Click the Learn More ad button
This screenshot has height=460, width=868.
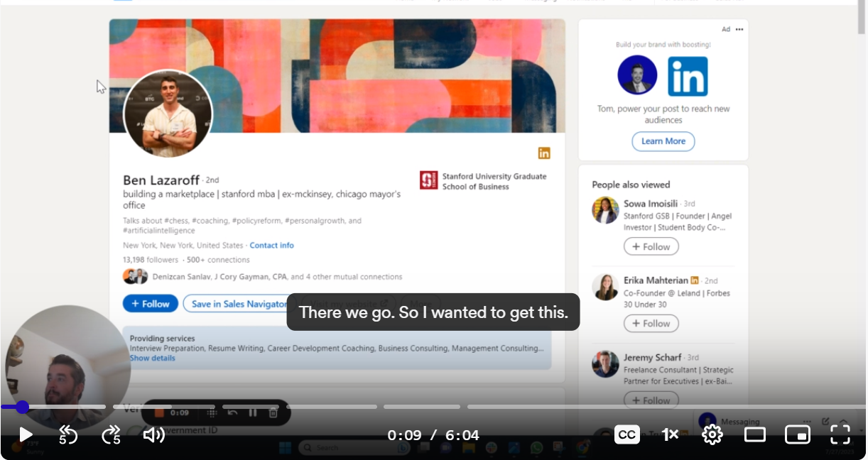point(663,141)
